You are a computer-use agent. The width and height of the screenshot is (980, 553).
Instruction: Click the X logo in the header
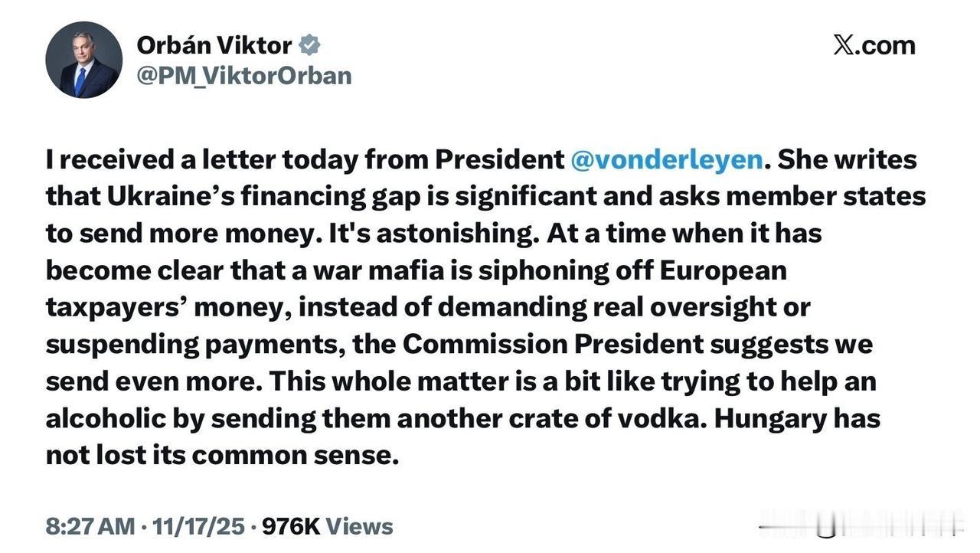(x=842, y=45)
